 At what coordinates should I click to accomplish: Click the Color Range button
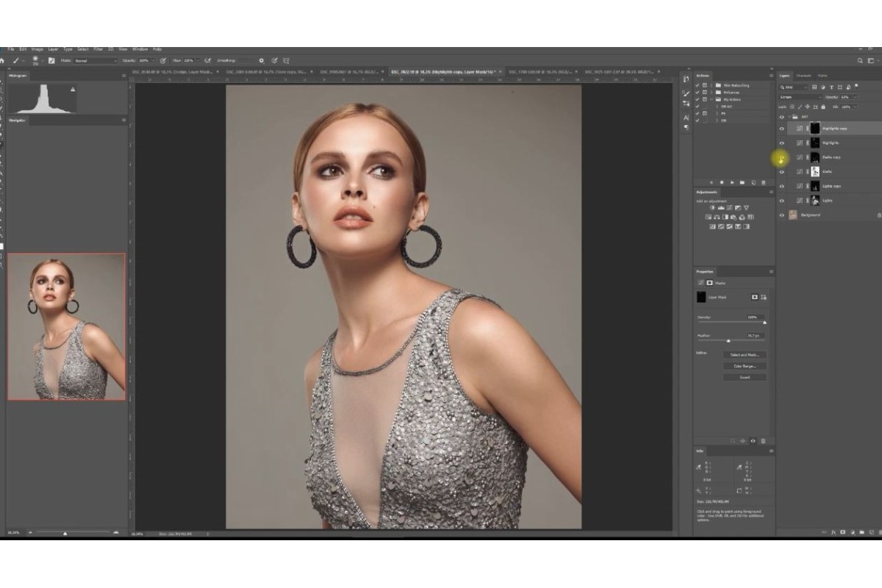coord(744,366)
